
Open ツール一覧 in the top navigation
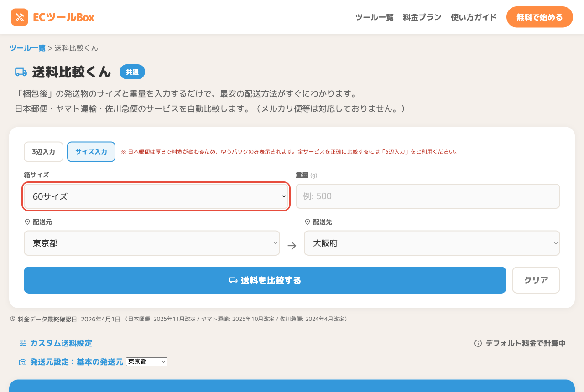[x=374, y=17]
